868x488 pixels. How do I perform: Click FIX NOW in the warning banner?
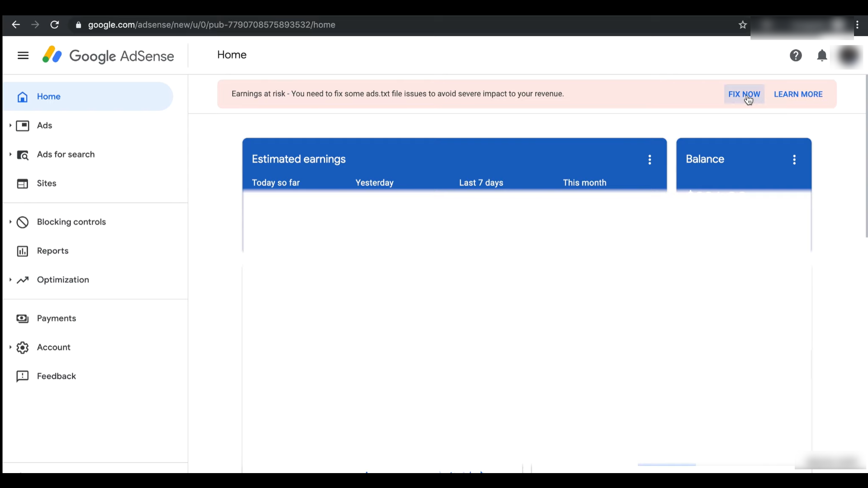(744, 94)
